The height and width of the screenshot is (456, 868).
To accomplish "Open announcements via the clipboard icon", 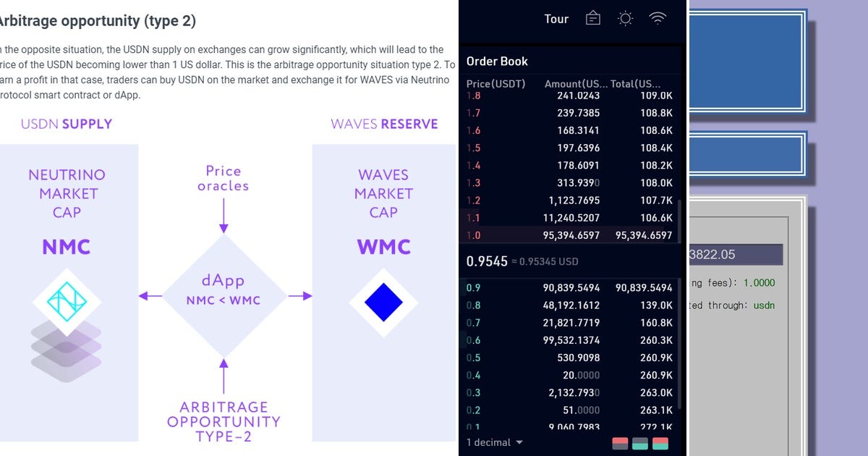I will pyautogui.click(x=592, y=18).
